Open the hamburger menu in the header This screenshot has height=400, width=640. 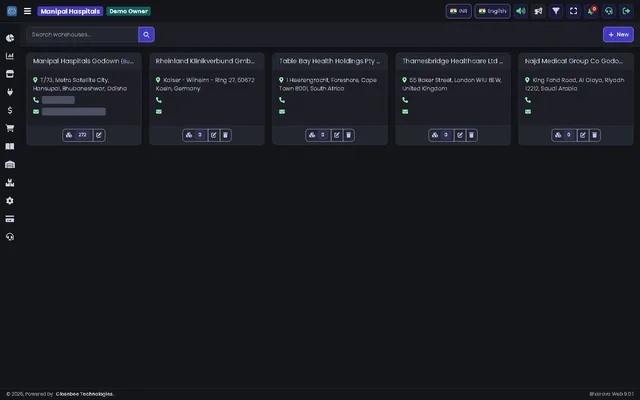point(27,11)
